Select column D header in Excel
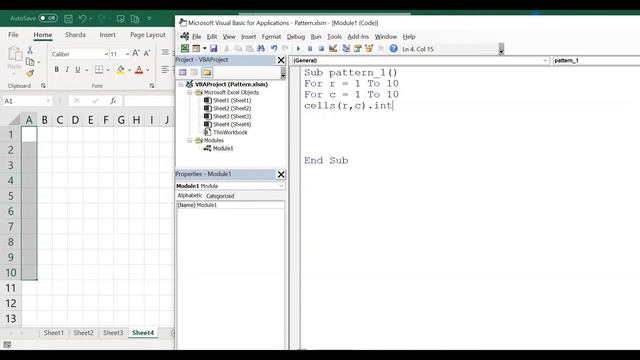This screenshot has width=640, height=360. click(75, 120)
